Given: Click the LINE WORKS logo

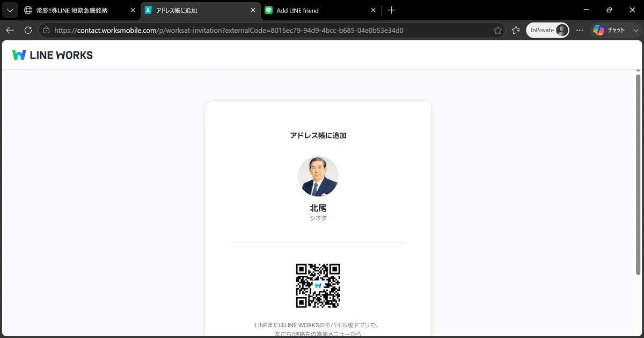Looking at the screenshot, I should coord(53,55).
